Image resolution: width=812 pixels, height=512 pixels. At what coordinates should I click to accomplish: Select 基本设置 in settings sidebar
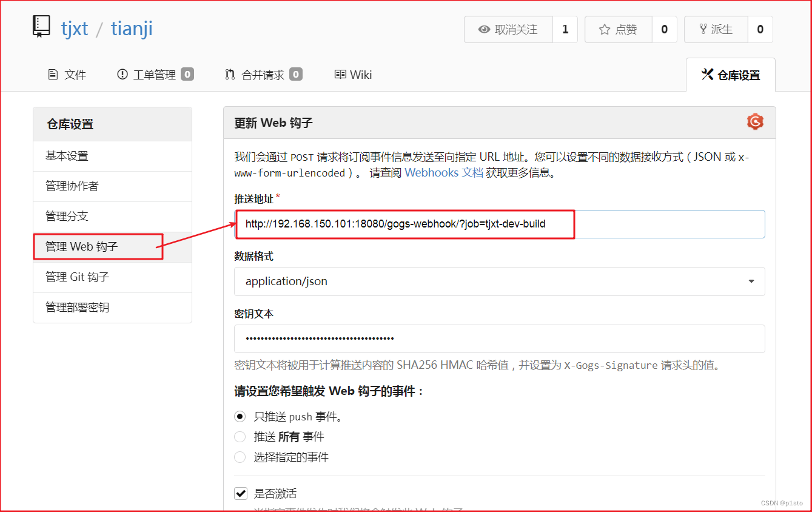tap(112, 156)
